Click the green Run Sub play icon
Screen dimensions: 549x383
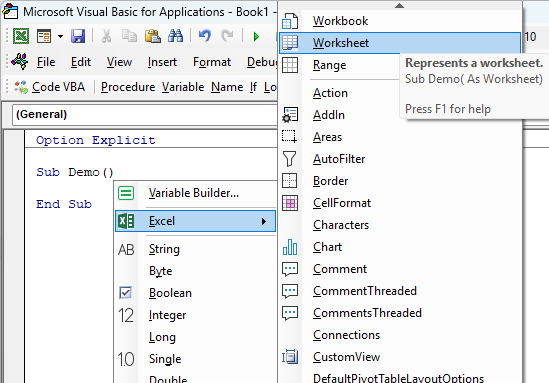[256, 36]
